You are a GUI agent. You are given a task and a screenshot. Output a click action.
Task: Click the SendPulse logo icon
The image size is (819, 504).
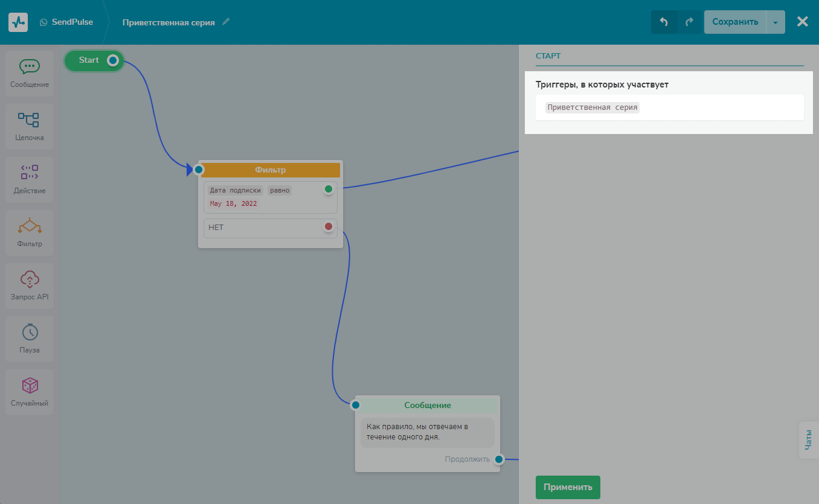tap(18, 22)
